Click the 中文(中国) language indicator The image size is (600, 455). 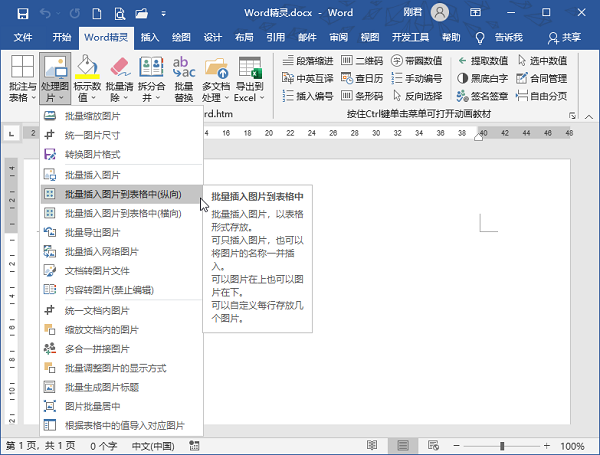click(x=156, y=445)
